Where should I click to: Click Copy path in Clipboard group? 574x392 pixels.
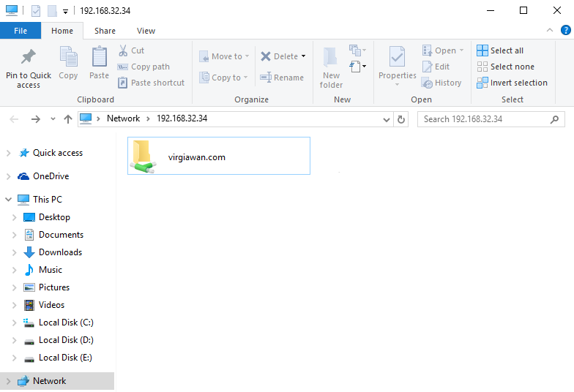(143, 67)
